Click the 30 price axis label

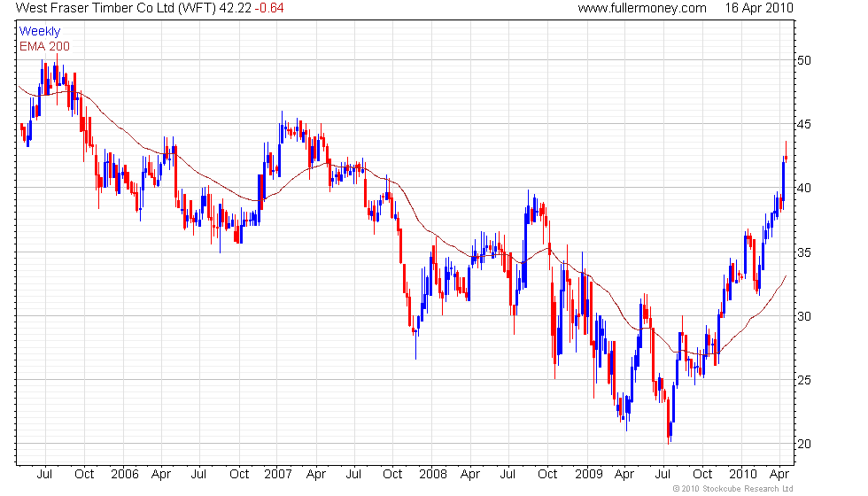804,316
